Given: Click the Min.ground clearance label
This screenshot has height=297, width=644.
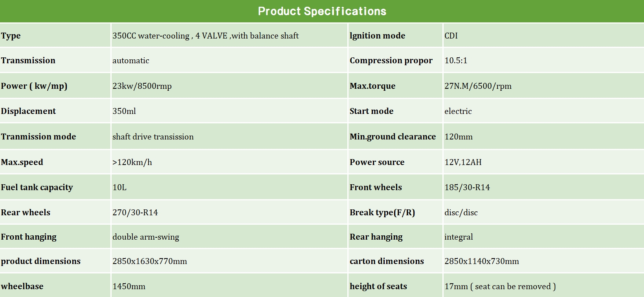Looking at the screenshot, I should pos(393,137).
